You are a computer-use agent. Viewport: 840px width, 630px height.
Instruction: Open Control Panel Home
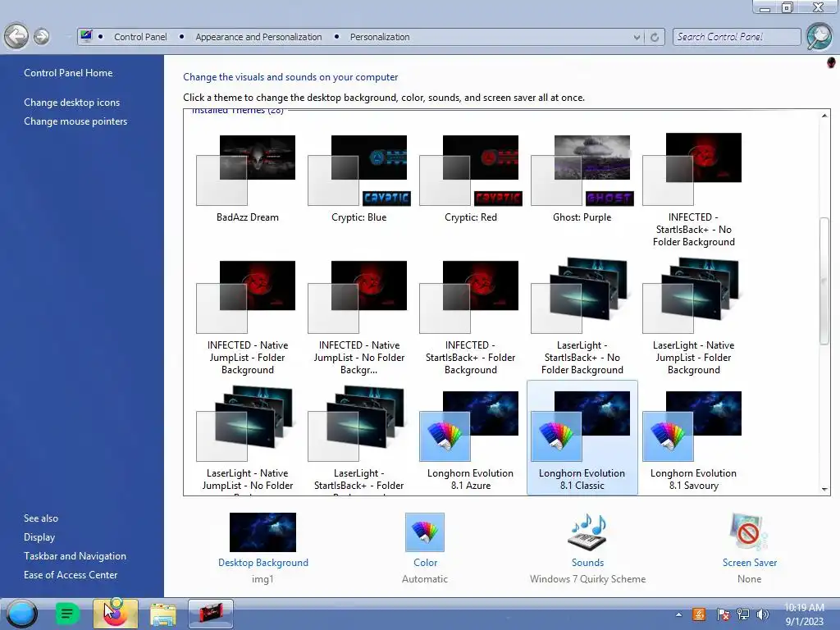pyautogui.click(x=68, y=73)
